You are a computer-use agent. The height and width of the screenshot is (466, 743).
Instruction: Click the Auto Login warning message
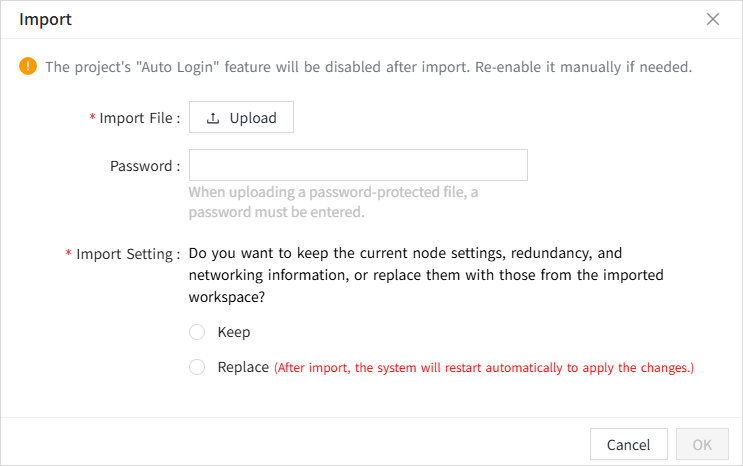(369, 67)
